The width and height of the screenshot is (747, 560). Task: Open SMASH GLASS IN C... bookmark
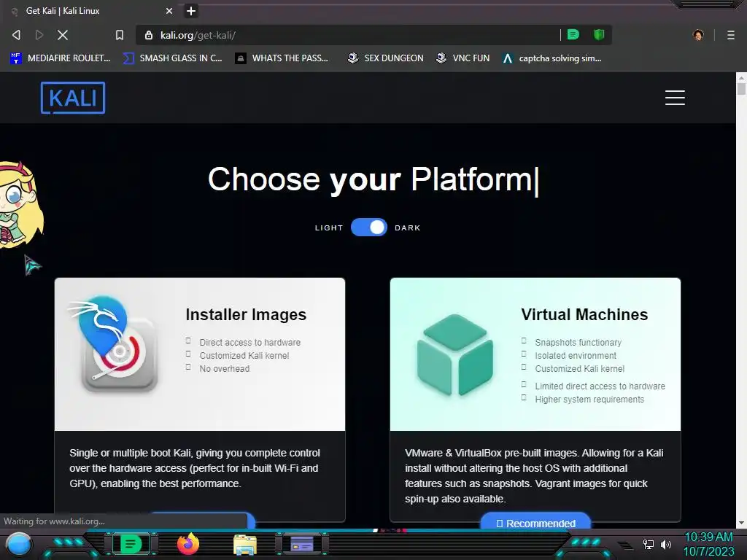coord(172,58)
